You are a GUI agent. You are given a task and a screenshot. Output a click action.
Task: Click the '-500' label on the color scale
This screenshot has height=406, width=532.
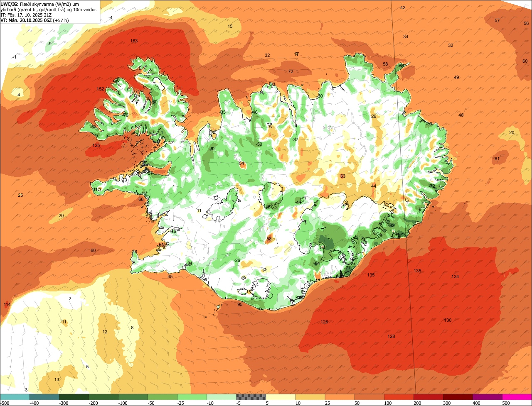(5, 403)
